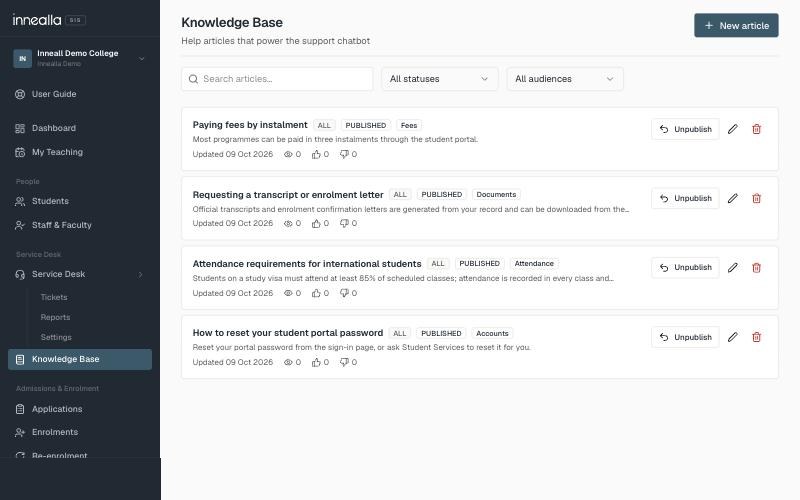Delete the Requesting a transcript article
The width and height of the screenshot is (800, 500).
[x=756, y=198]
